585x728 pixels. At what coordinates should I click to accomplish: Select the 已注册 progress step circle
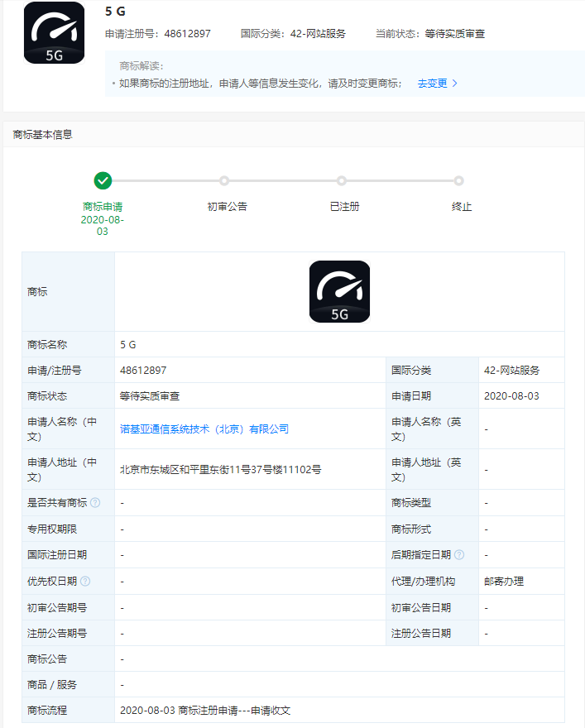342,180
